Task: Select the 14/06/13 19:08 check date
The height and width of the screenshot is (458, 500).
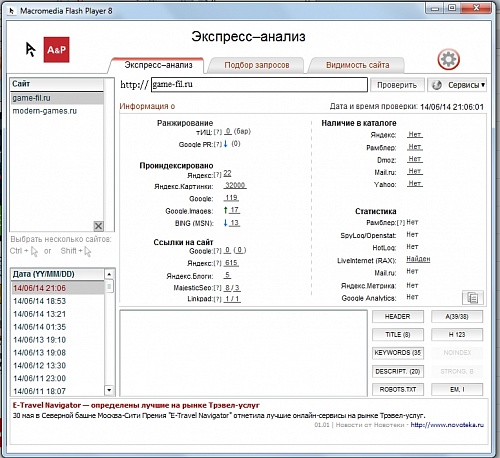Action: (x=58, y=353)
